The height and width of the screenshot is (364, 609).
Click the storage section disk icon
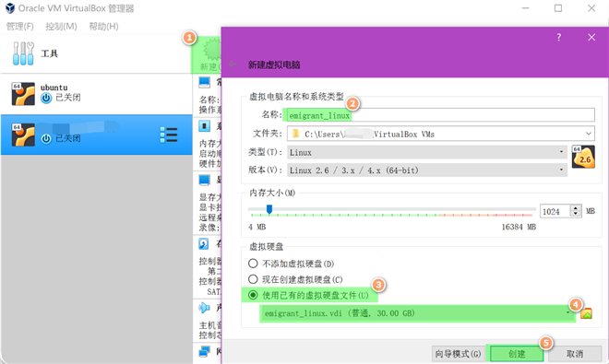204,243
